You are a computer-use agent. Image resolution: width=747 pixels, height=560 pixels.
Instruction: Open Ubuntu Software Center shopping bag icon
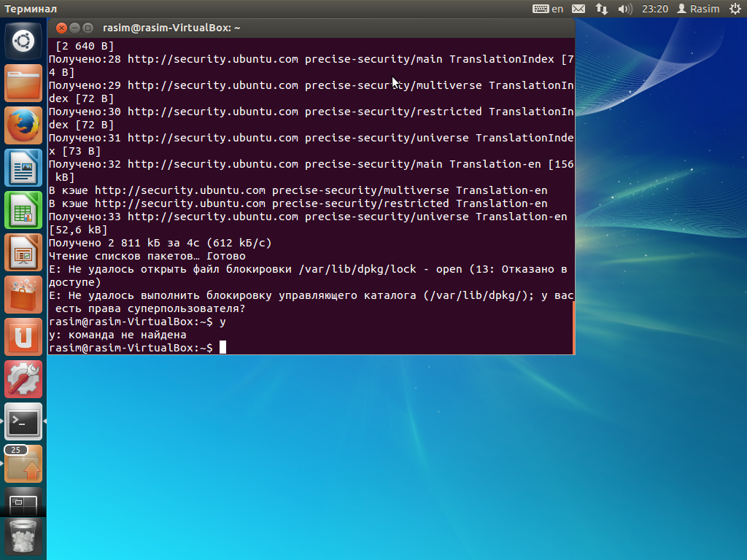point(23,295)
